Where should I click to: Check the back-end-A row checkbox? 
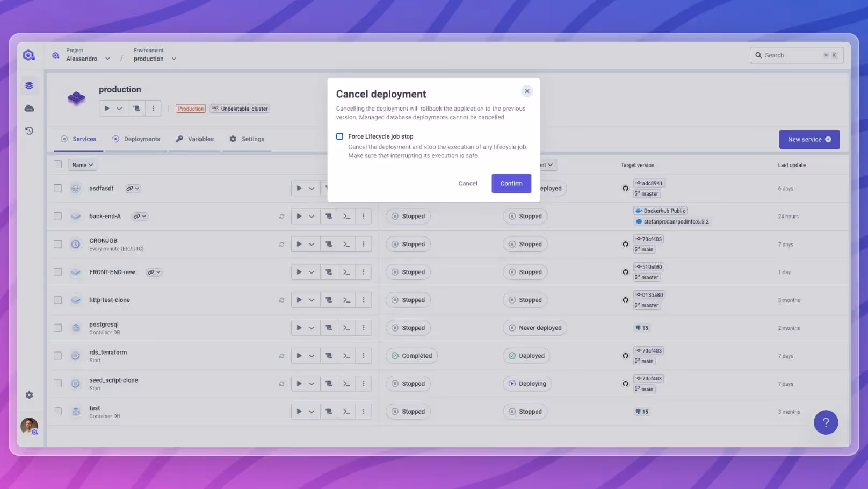pos(57,216)
